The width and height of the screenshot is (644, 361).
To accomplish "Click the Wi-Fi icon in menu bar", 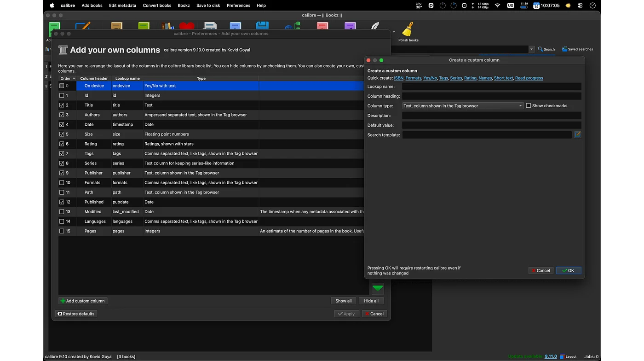I will 497,6.
